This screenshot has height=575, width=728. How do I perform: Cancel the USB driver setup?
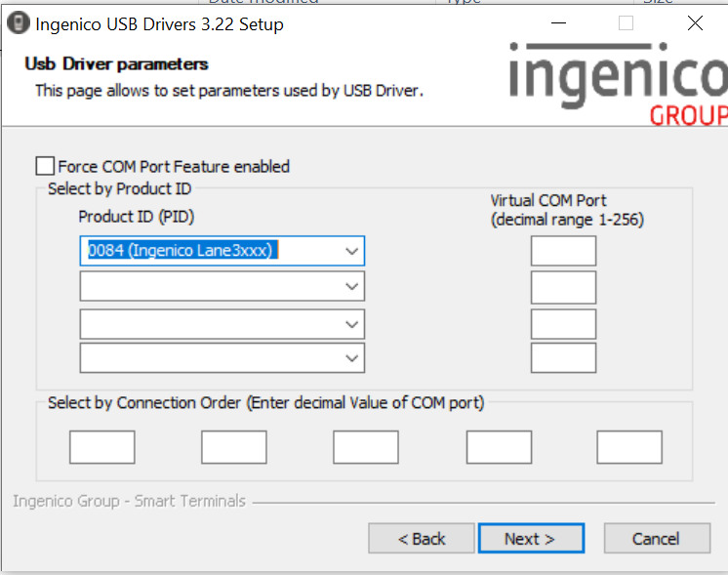coord(656,539)
